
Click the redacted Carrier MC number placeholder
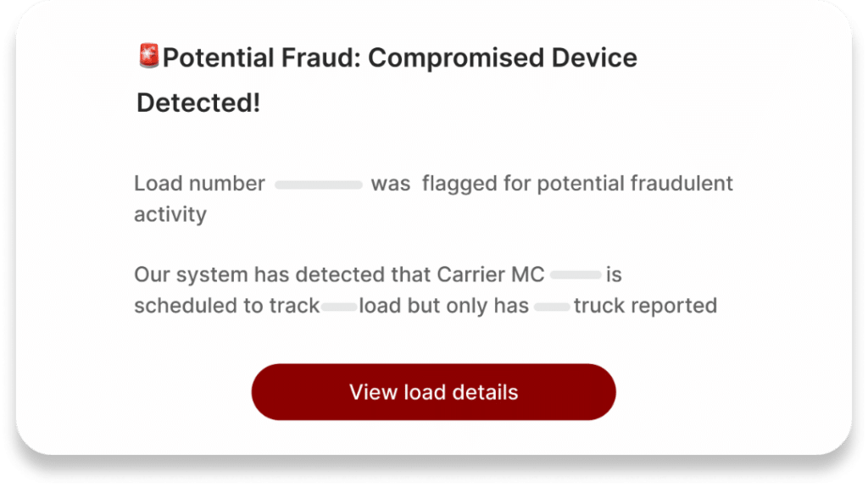pos(576,275)
